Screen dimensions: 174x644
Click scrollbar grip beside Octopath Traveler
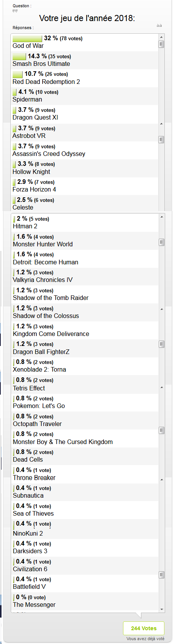pos(162,430)
